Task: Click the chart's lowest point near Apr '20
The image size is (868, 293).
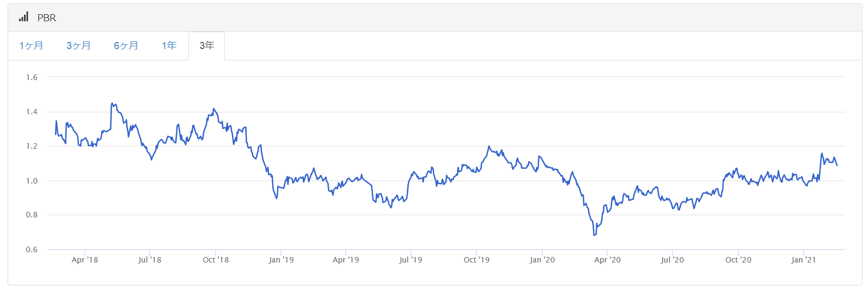Action: tap(594, 235)
